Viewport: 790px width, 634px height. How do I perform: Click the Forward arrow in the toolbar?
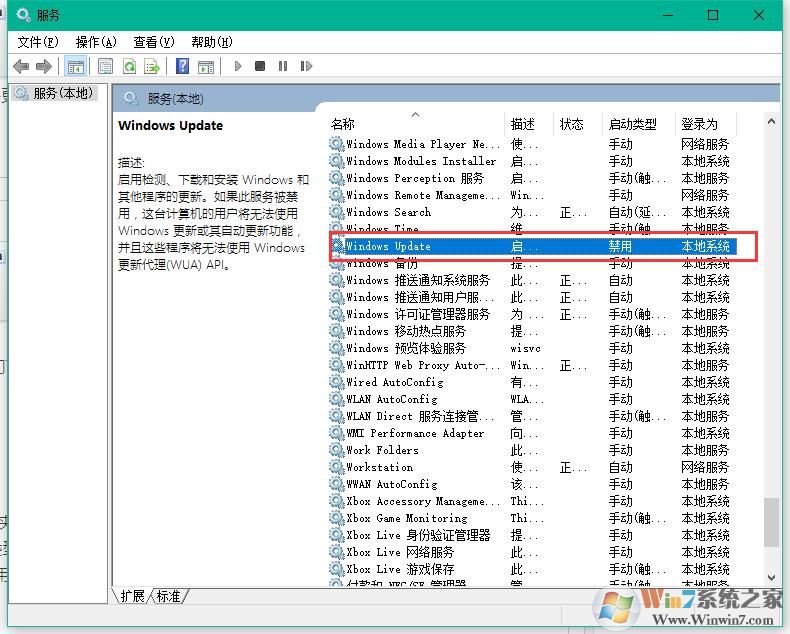pos(43,67)
